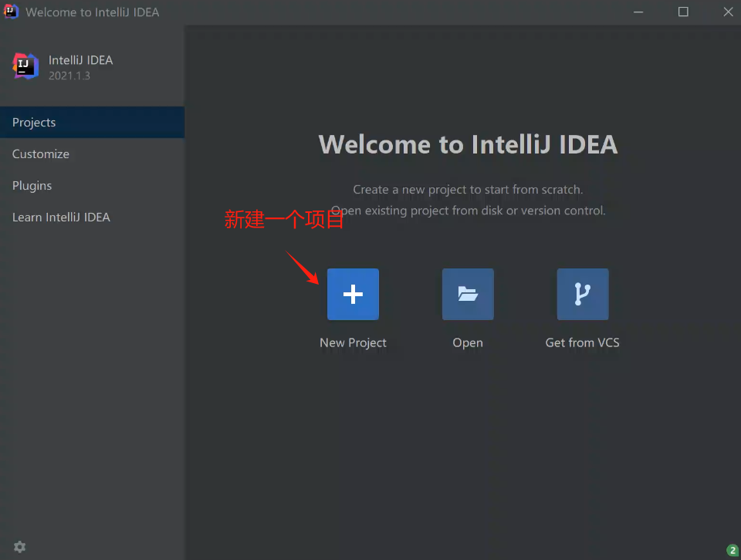Click the Welcome to IntelliJ IDEA heading

469,144
